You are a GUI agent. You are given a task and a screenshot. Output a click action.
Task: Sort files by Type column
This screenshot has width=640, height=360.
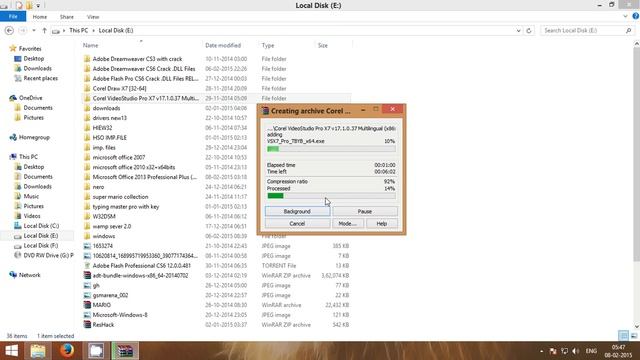click(268, 45)
